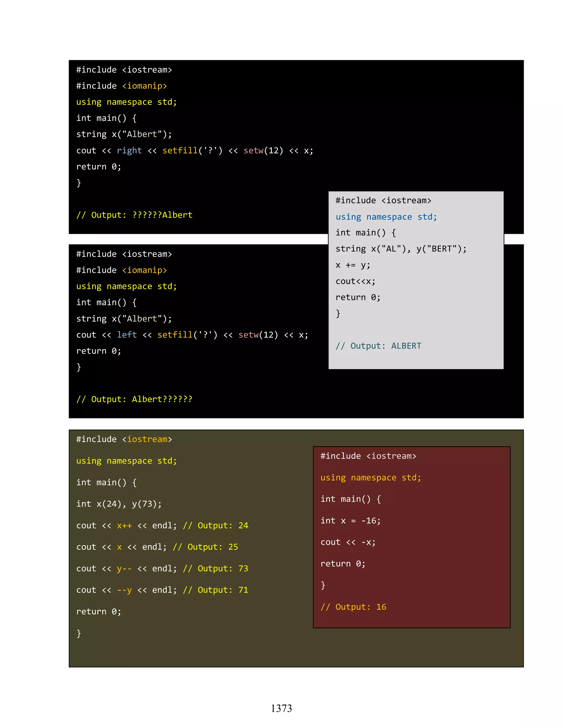Click the line 'string x("AL"), y("BERT");'

point(401,249)
